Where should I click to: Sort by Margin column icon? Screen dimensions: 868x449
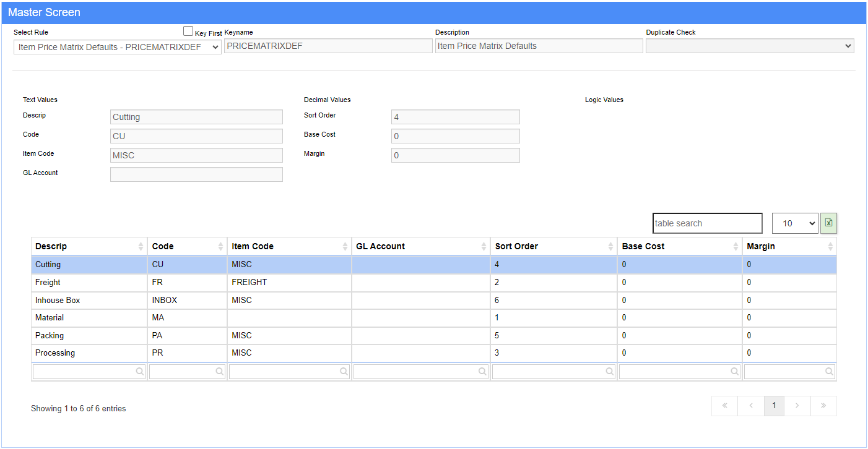tap(830, 247)
